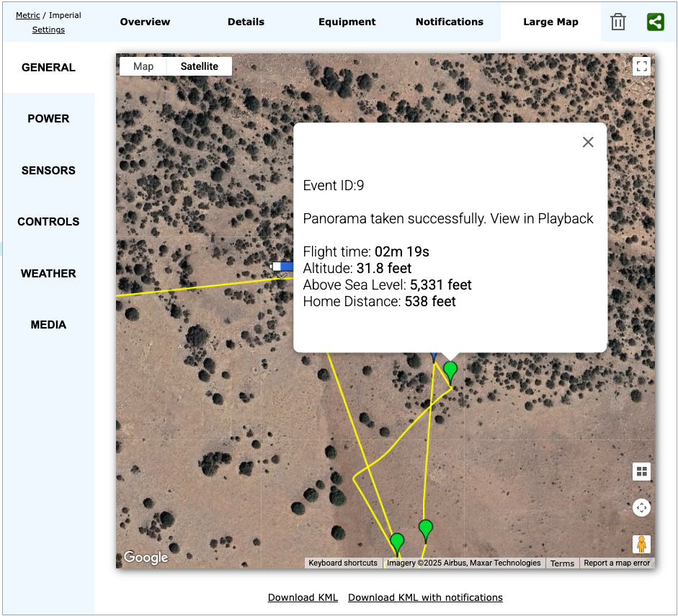Select the POWER sidebar section
Image resolution: width=678 pixels, height=616 pixels.
point(48,119)
